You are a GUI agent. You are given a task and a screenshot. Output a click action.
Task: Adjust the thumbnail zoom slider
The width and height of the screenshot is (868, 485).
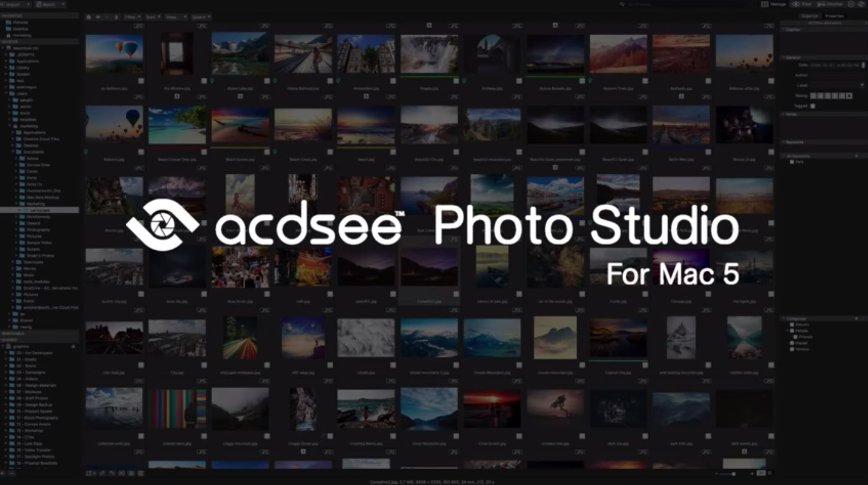coord(734,474)
